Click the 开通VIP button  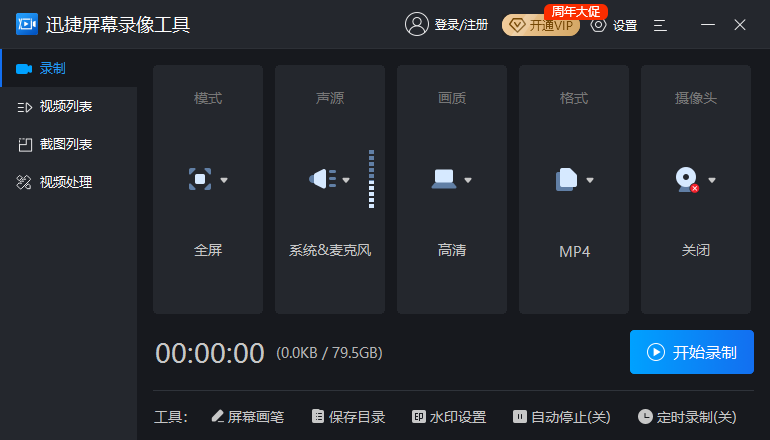click(x=541, y=25)
